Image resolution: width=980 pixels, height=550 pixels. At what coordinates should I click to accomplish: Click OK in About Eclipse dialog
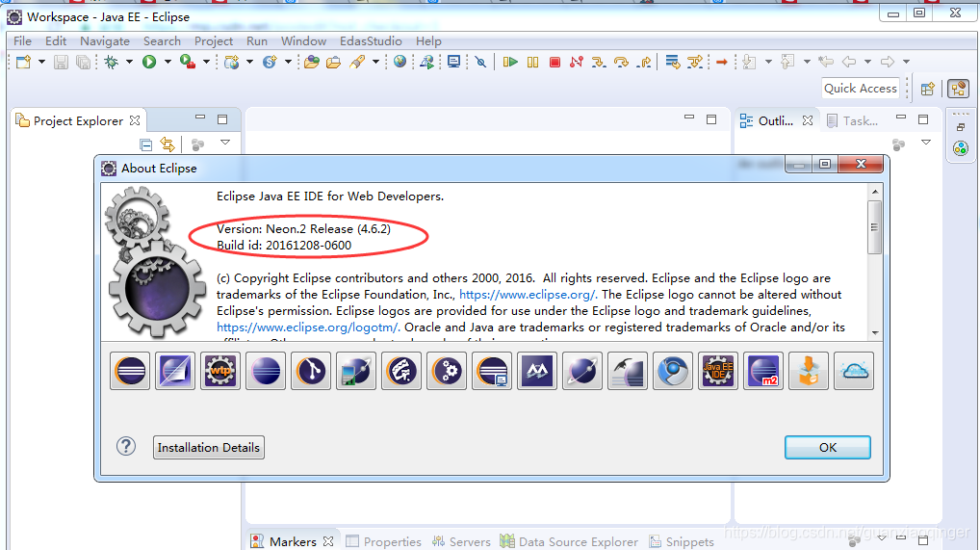click(828, 447)
